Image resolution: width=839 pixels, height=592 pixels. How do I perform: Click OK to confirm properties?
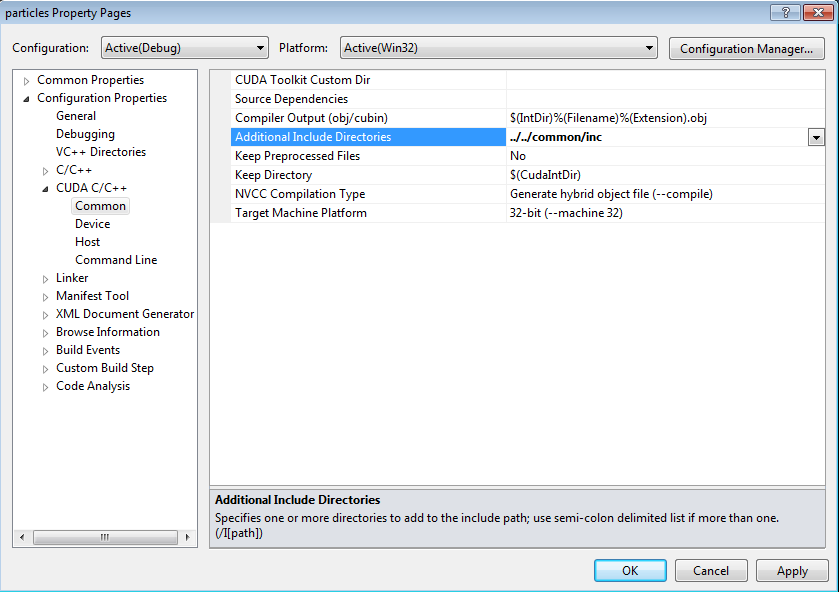pos(630,571)
